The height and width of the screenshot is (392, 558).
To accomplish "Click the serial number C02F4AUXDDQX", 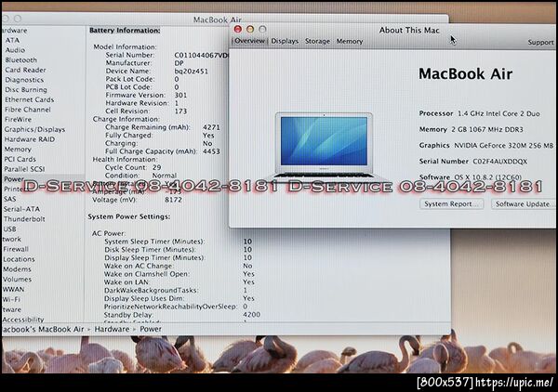I will click(499, 162).
